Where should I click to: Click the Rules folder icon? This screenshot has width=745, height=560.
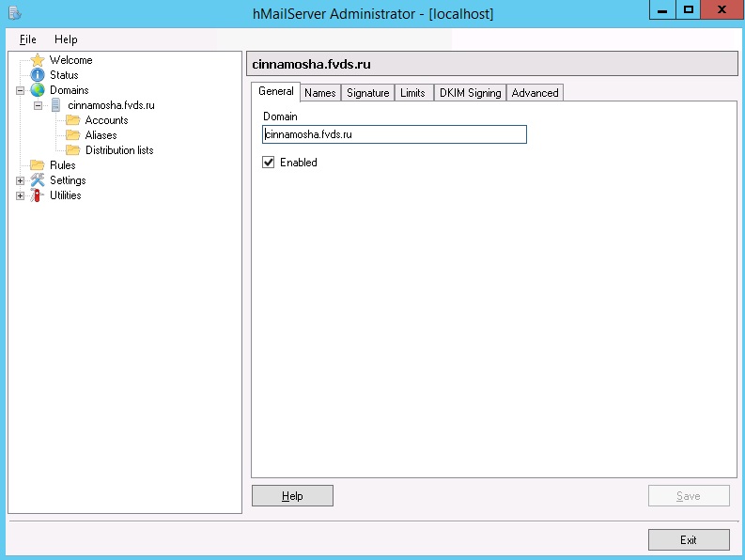click(x=37, y=165)
